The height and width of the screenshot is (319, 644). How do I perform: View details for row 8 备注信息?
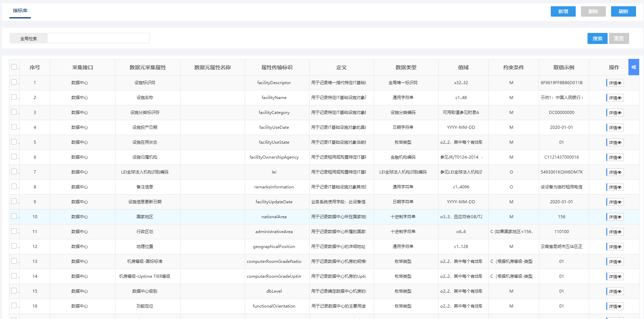[615, 187]
